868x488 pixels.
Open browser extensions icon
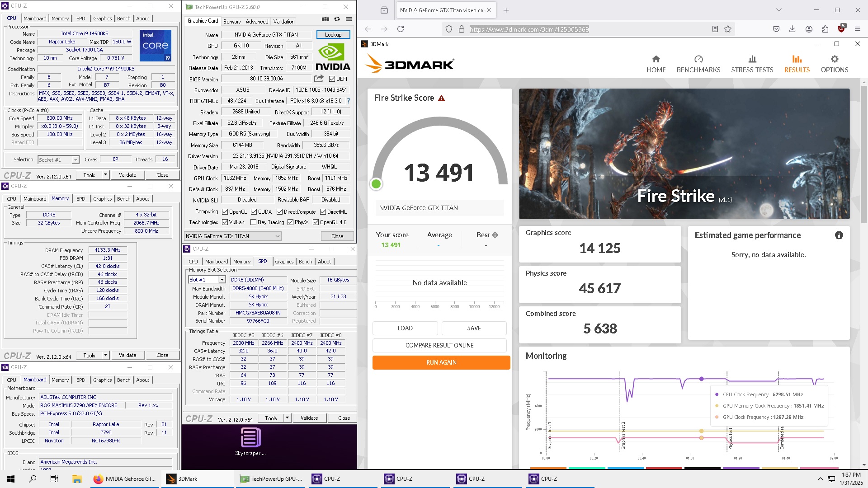(x=825, y=29)
